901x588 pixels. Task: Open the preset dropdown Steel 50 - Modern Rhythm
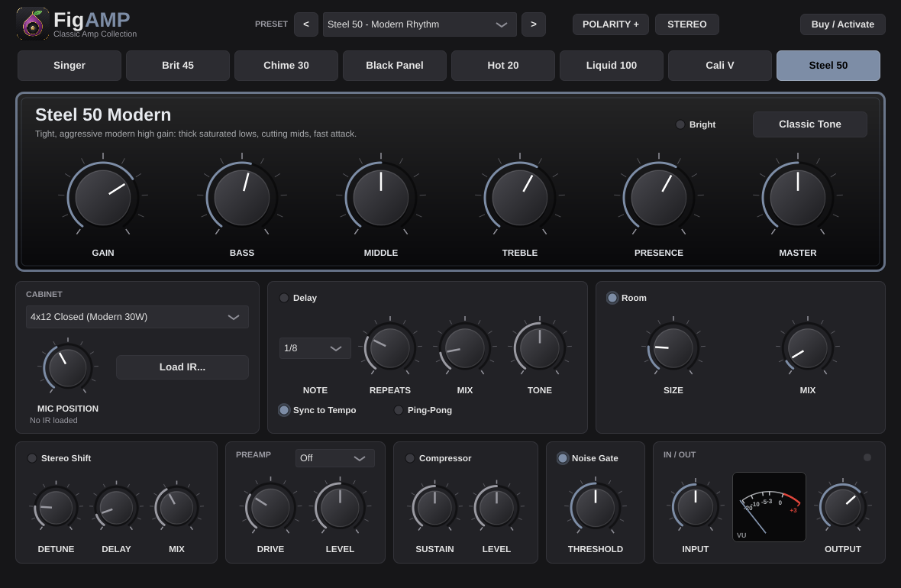click(x=419, y=24)
